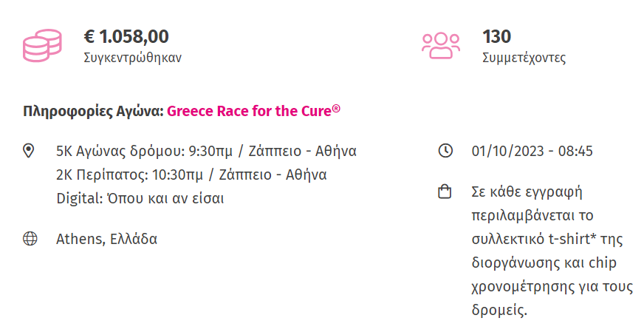Image resolution: width=644 pixels, height=335 pixels.
Task: Click the 2K Περίπατος line
Action: click(x=191, y=175)
